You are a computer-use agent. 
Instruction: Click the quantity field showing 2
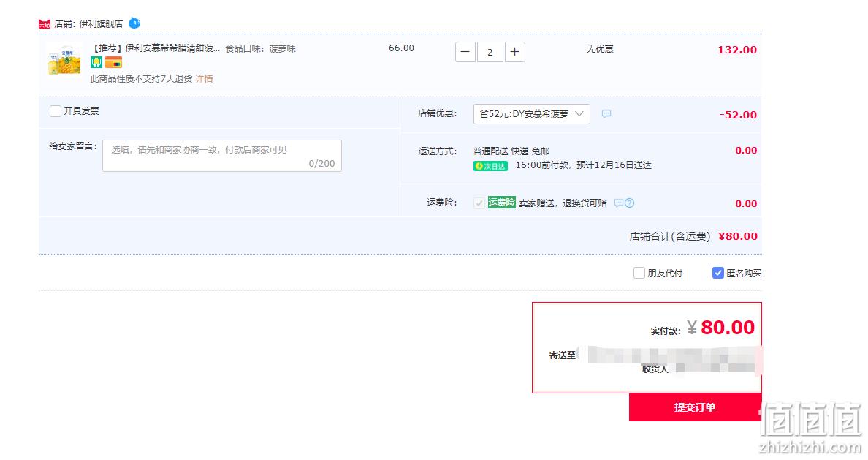[x=490, y=52]
